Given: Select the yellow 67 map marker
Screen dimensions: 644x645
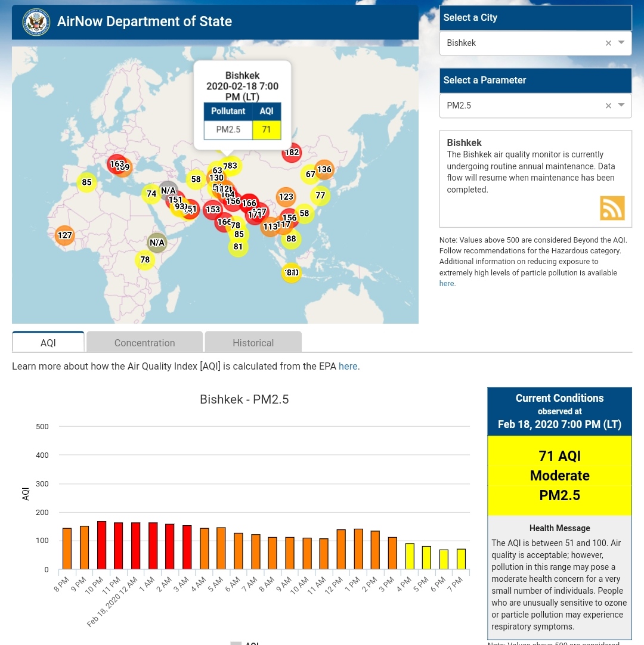Looking at the screenshot, I should (x=310, y=174).
